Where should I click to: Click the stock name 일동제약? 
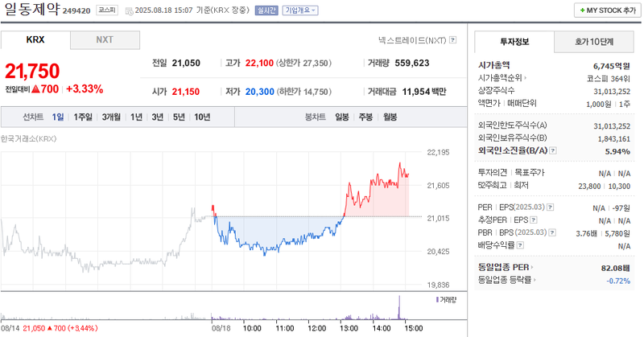click(32, 9)
